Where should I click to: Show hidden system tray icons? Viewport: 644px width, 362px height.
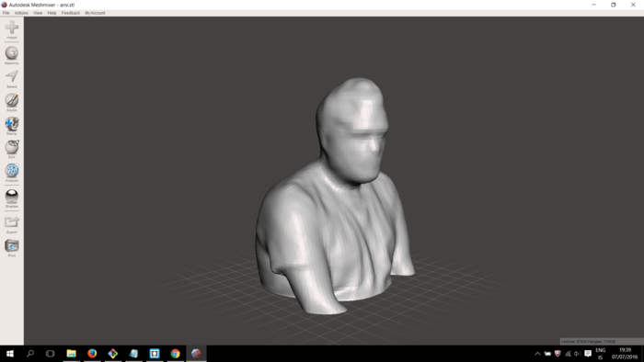pos(537,354)
